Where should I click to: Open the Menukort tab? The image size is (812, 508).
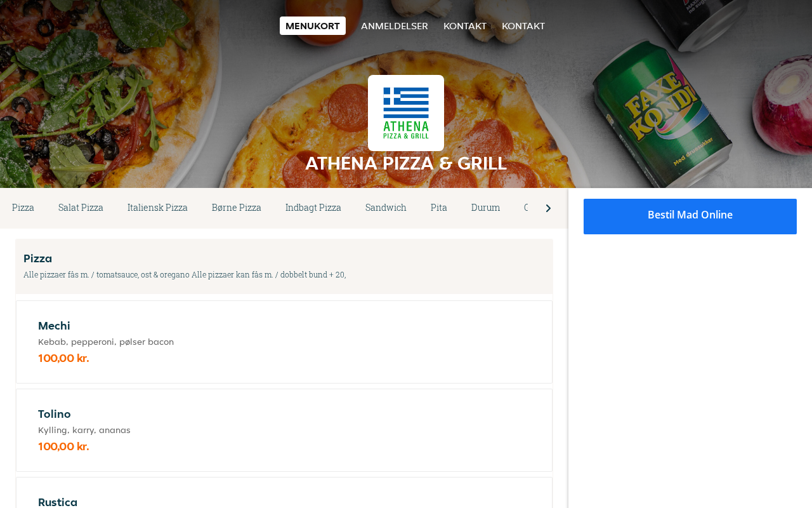[313, 26]
